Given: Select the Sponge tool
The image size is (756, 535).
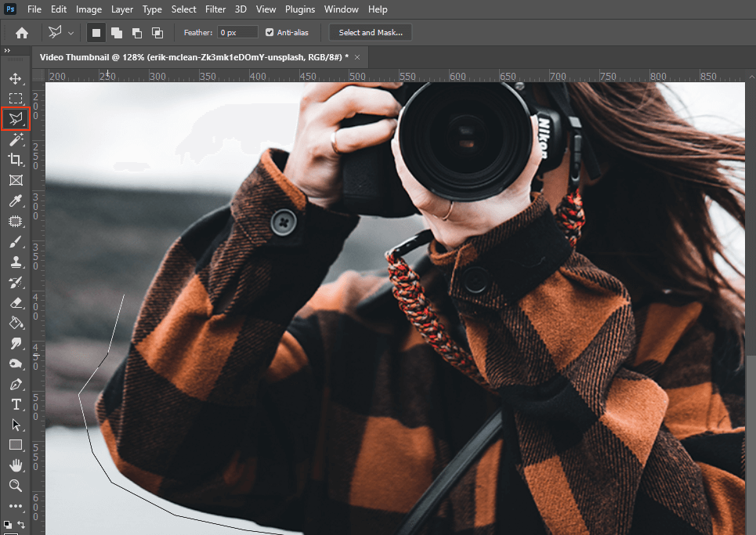Looking at the screenshot, I should (16, 364).
